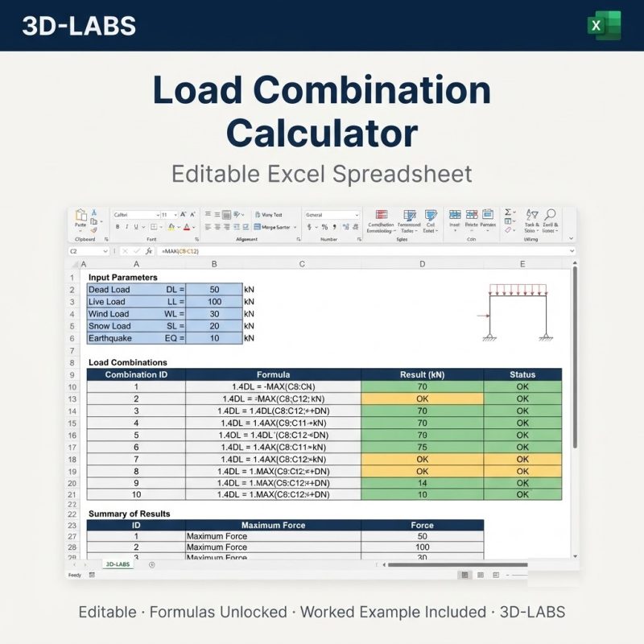644x644 pixels.
Task: Open the Format as Table menu
Action: coord(409,221)
